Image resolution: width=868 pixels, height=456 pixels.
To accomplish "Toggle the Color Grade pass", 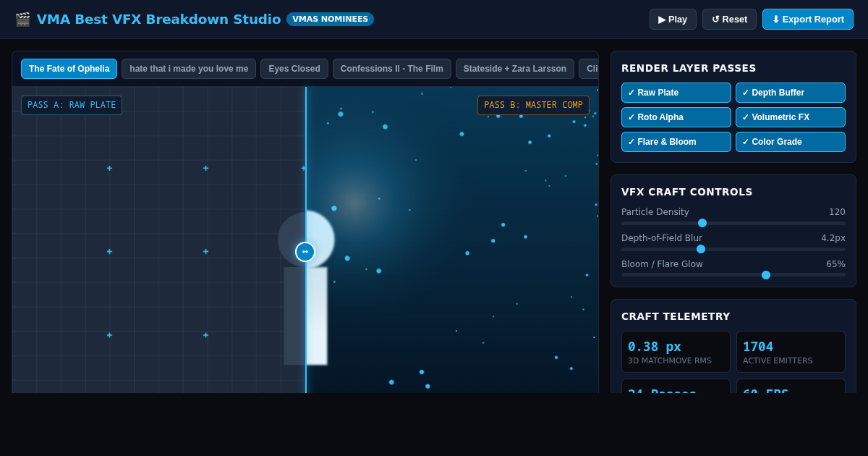I will click(x=791, y=142).
